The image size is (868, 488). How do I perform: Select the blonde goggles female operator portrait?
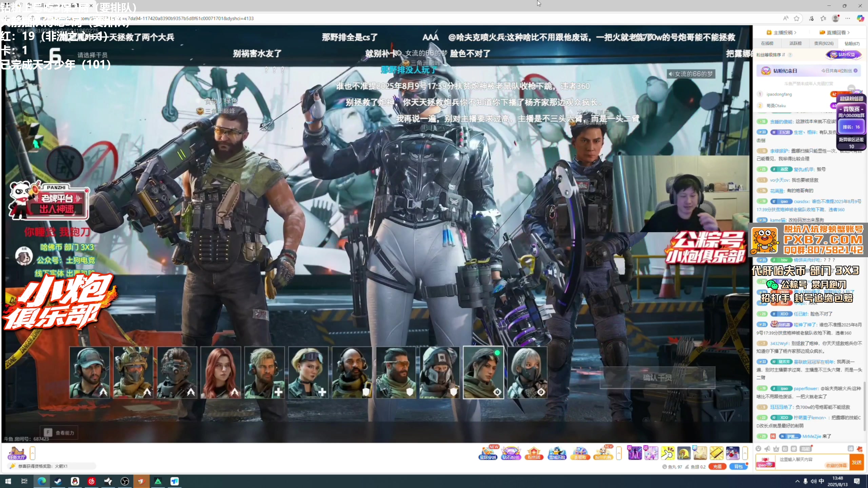(308, 372)
